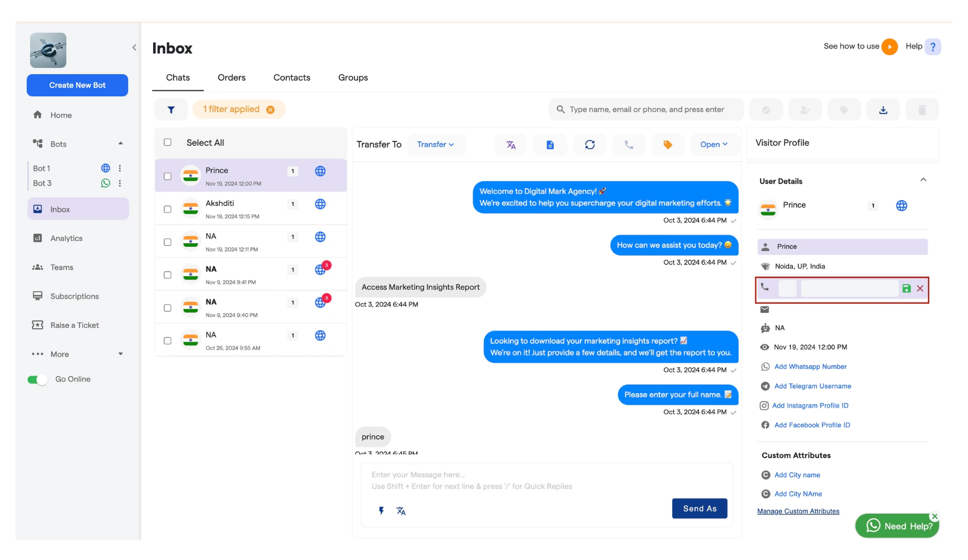Click the phone call icon in chat header

point(629,145)
